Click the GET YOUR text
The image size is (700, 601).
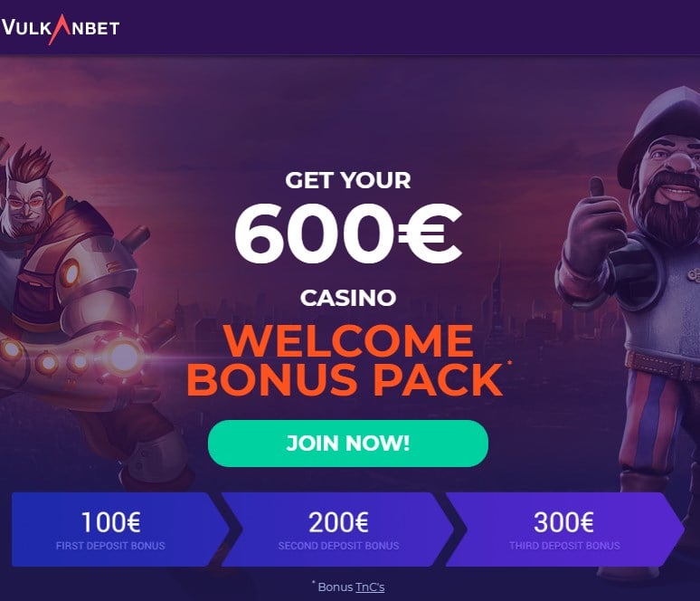pyautogui.click(x=348, y=180)
